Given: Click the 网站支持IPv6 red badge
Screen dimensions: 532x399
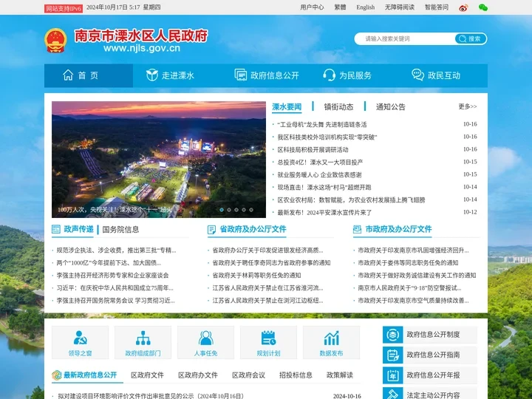Looking at the screenshot, I should click(64, 8).
